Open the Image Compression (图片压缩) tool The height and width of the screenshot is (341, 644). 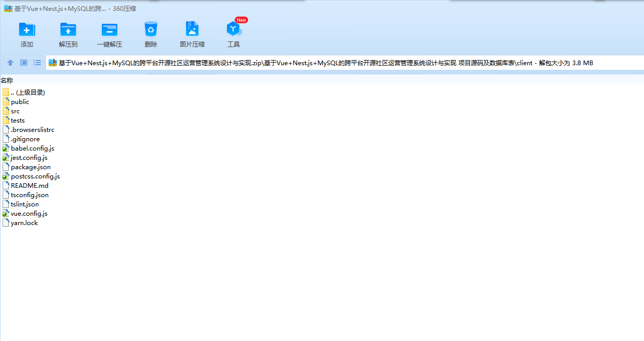click(192, 29)
